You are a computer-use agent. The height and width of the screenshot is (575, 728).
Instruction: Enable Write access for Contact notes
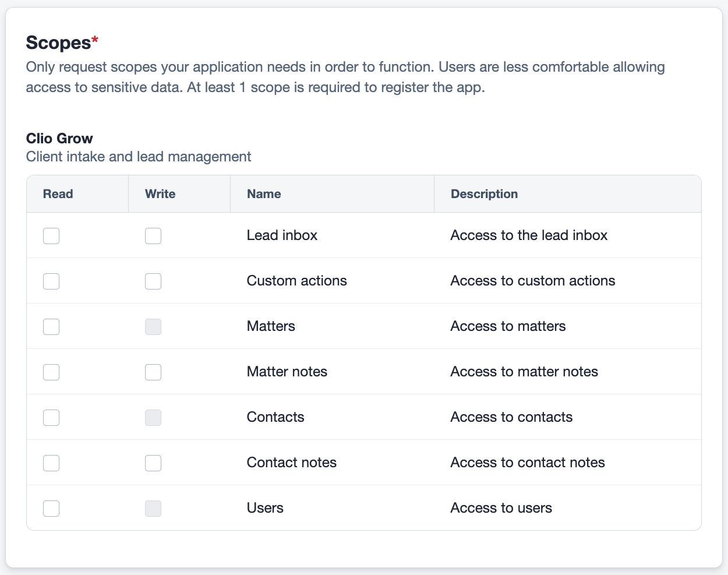click(153, 463)
